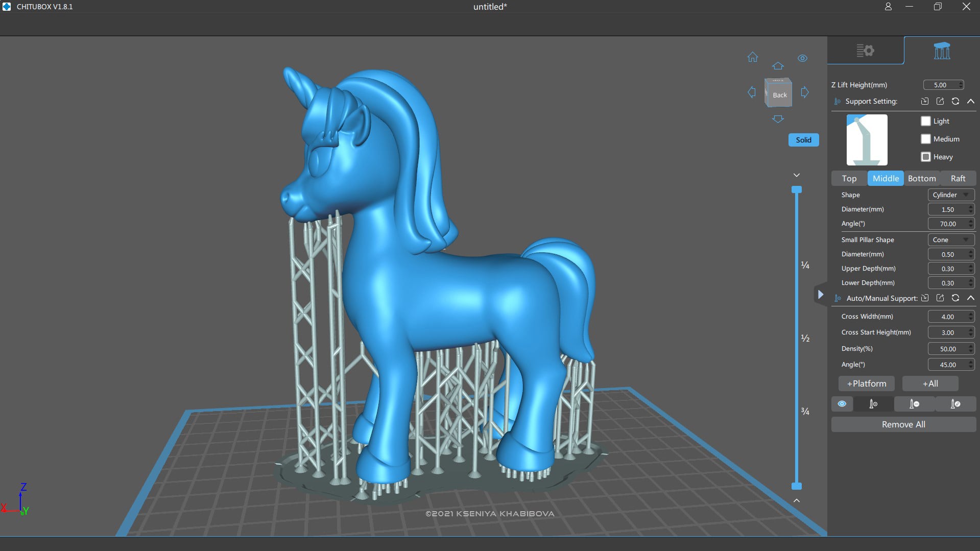Click the pillar icon beside Support Setting label
The height and width of the screenshot is (551, 980).
point(837,101)
